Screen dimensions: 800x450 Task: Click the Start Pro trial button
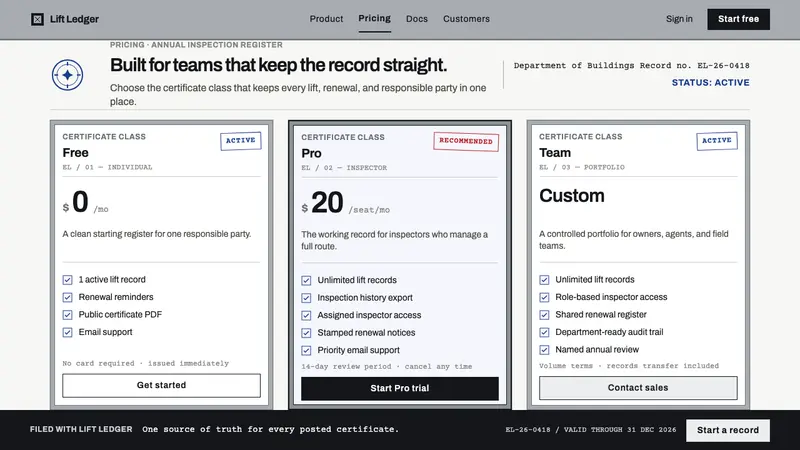click(x=399, y=388)
